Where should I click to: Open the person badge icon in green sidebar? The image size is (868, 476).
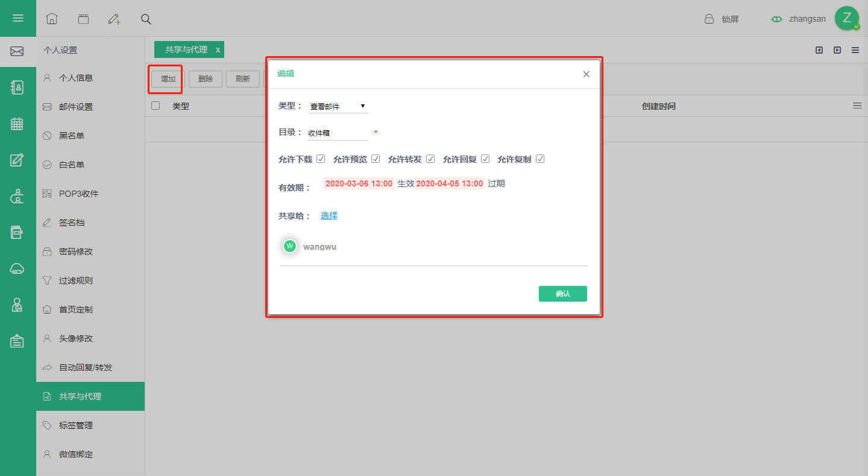(17, 305)
